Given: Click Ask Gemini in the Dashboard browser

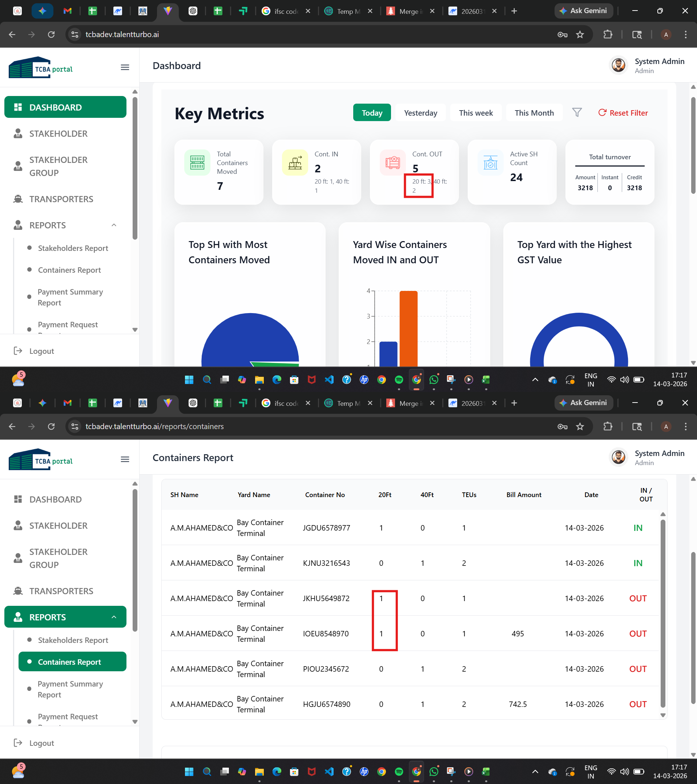Looking at the screenshot, I should point(584,11).
